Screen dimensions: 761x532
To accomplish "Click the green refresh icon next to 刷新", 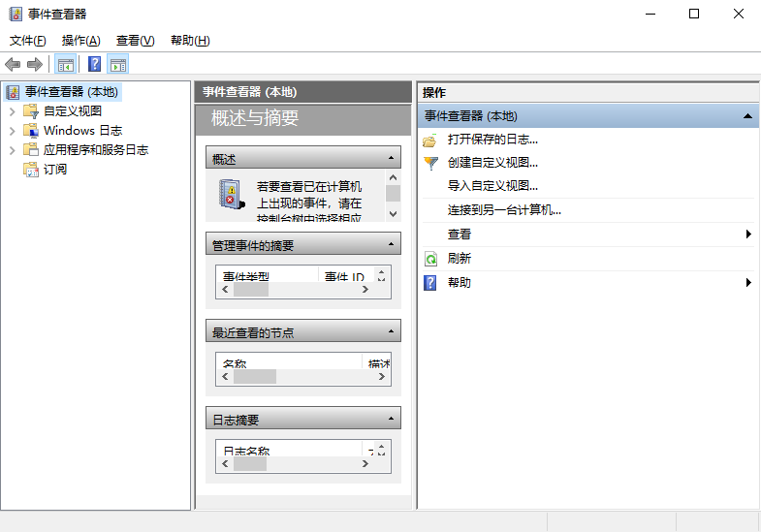I will [x=431, y=259].
